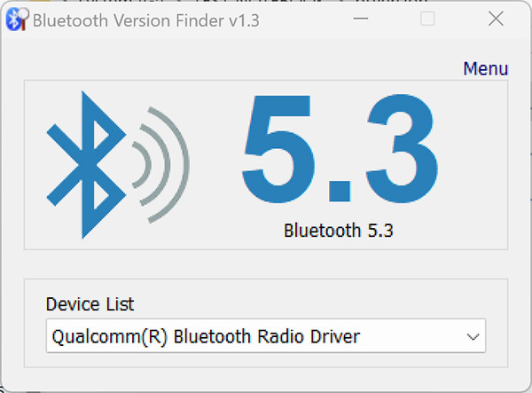Click the 'Bluetooth 5.3' caption text
This screenshot has height=393, width=532.
(x=339, y=231)
